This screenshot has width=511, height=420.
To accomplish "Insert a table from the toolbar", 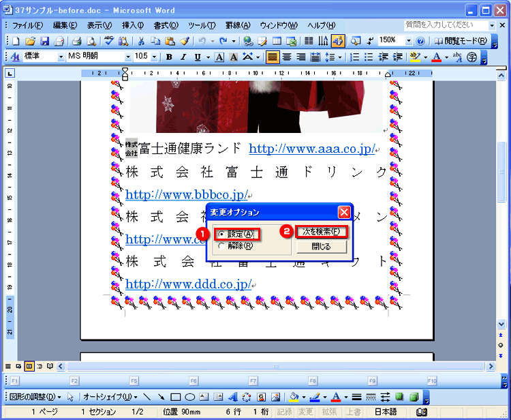I will (x=277, y=41).
